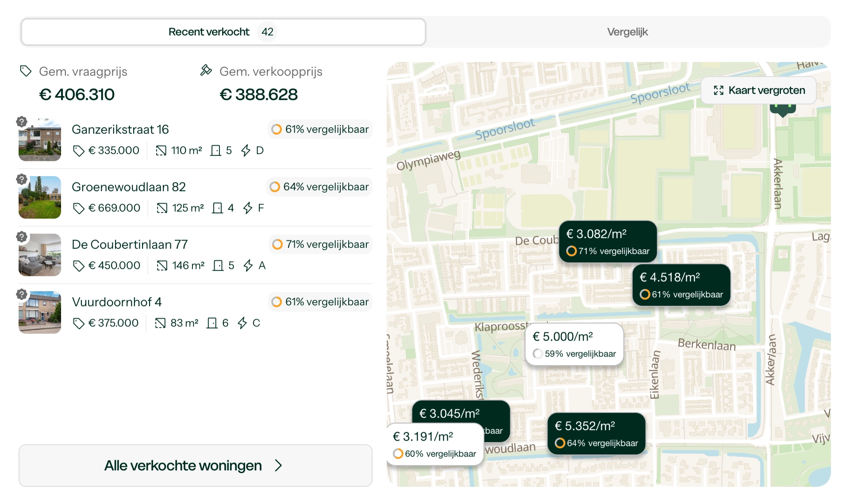Open De Coubertinlaan 77 listing title
846x504 pixels.
pos(130,244)
